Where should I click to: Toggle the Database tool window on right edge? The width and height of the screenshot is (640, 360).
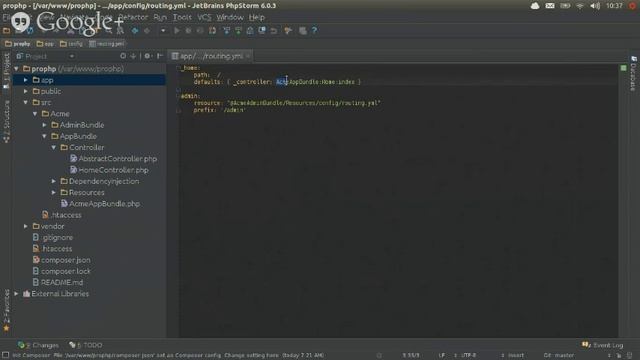(x=633, y=73)
